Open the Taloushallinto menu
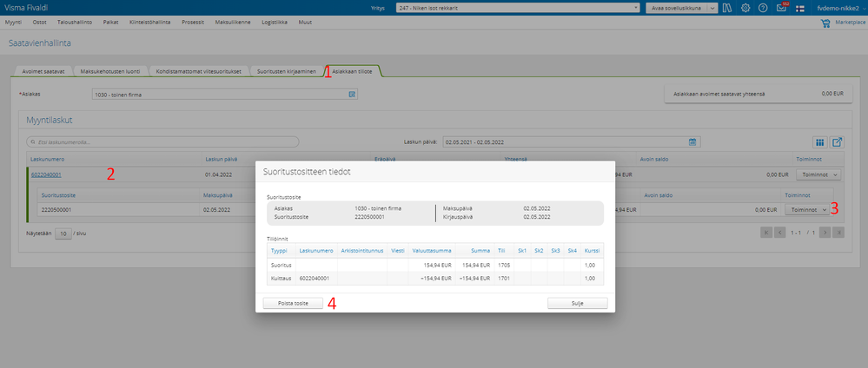 (75, 23)
